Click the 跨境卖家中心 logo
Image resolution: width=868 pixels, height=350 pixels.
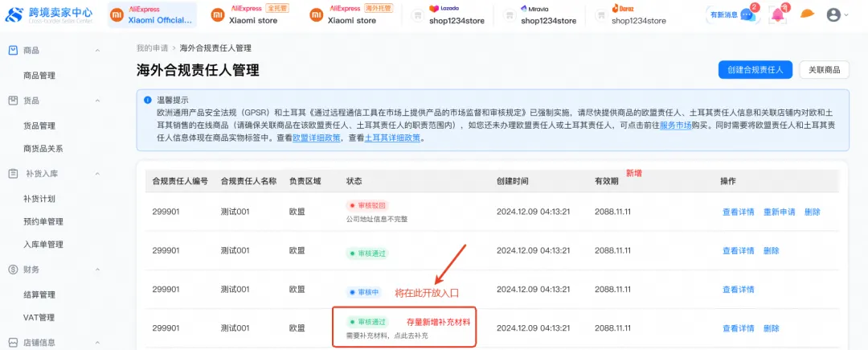pyautogui.click(x=50, y=15)
